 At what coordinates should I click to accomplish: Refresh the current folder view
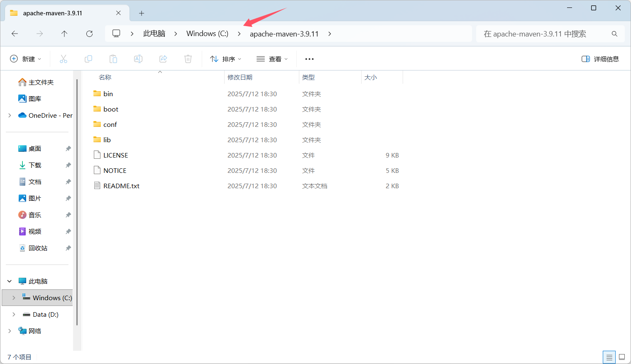[x=89, y=34]
